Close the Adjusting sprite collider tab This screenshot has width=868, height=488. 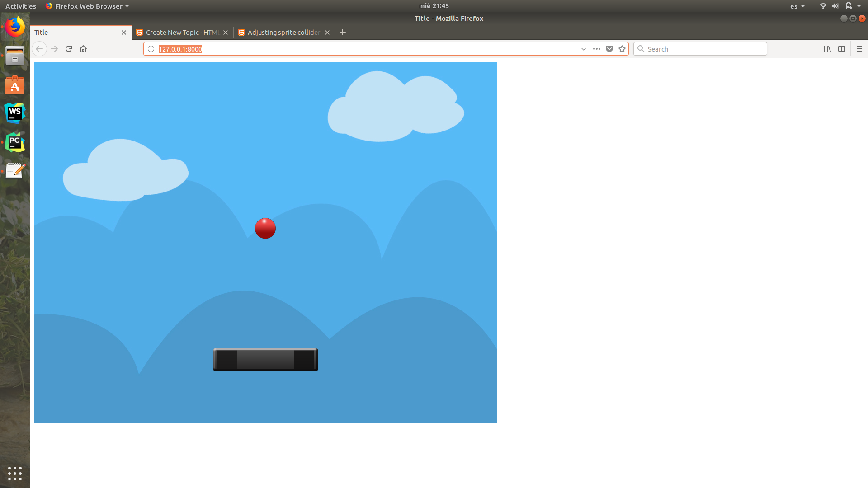click(x=327, y=33)
